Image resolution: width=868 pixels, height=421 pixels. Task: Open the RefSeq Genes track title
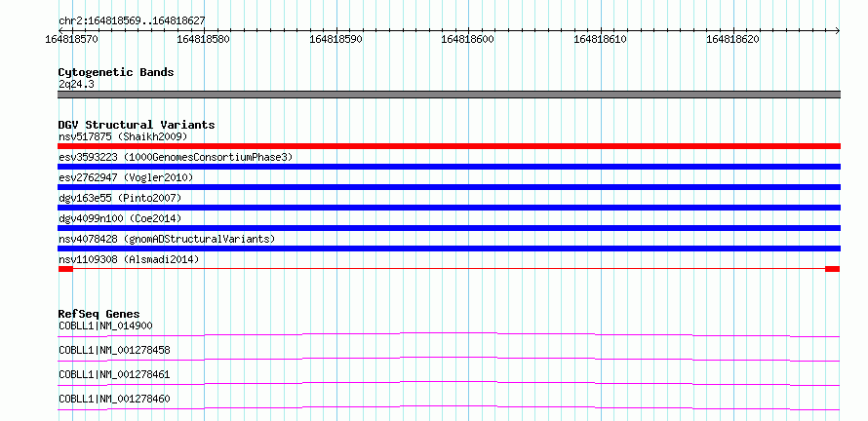click(99, 314)
